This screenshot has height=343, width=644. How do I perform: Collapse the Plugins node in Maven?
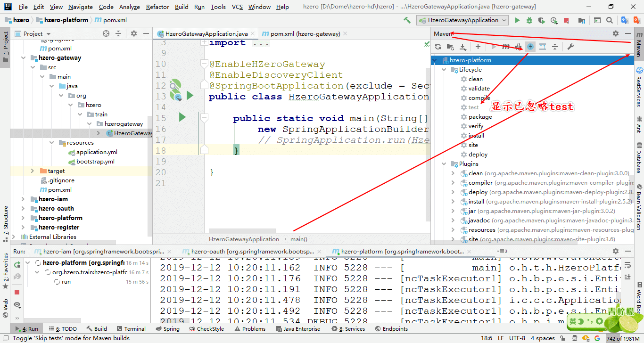(444, 164)
